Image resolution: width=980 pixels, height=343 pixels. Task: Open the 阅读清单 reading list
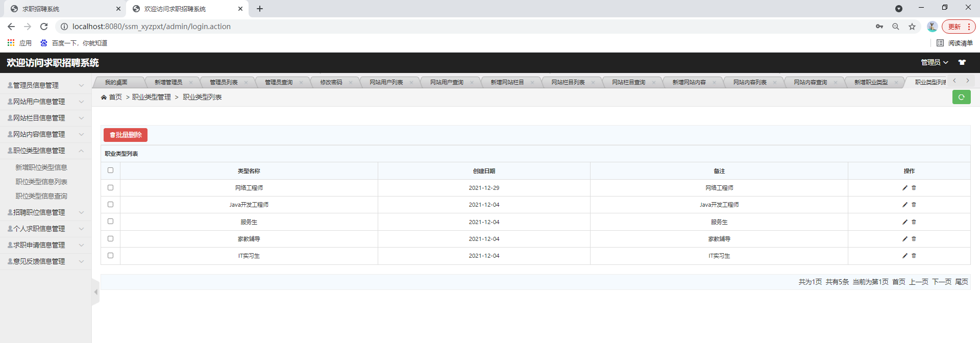(x=954, y=43)
